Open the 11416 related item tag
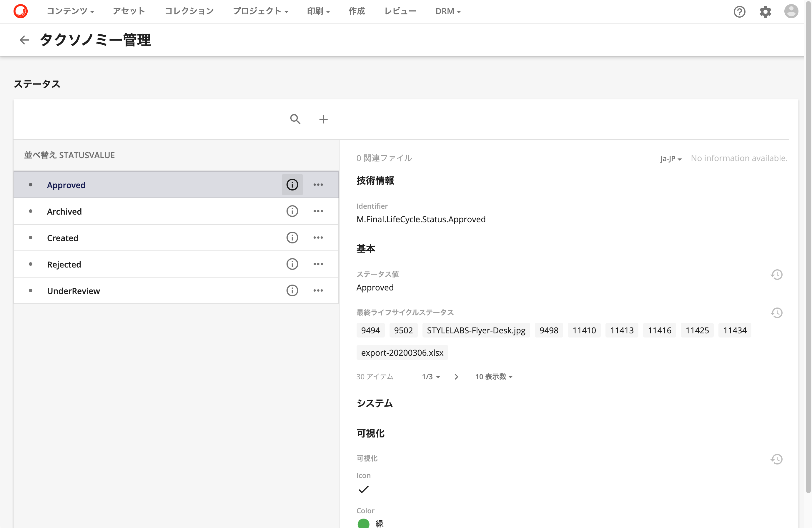This screenshot has width=812, height=528. 660,330
